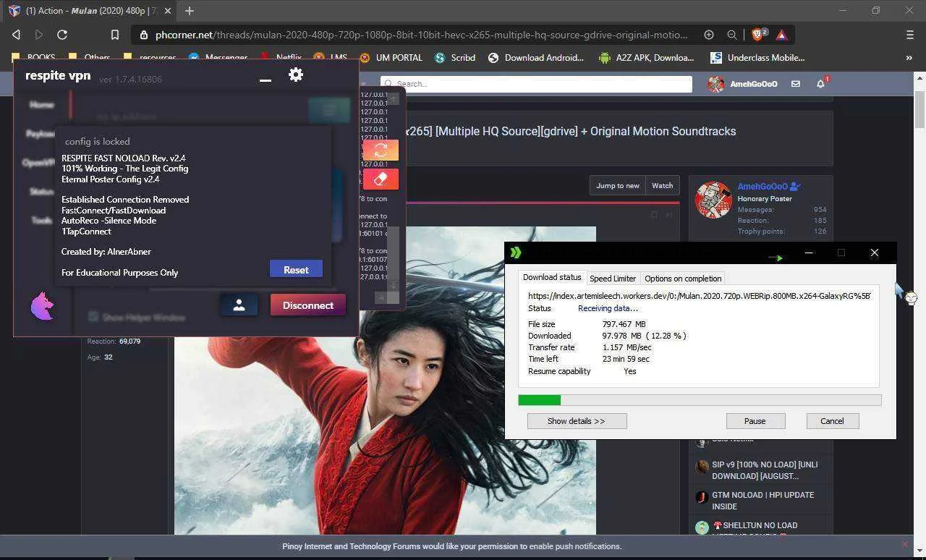926x560 pixels.
Task: Disconnect the VPN
Action: [x=308, y=305]
